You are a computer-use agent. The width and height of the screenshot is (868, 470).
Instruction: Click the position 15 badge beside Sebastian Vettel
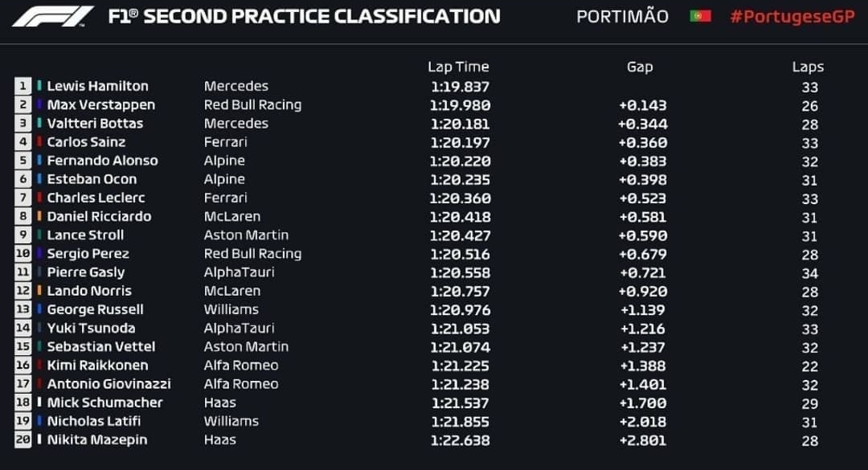point(23,347)
